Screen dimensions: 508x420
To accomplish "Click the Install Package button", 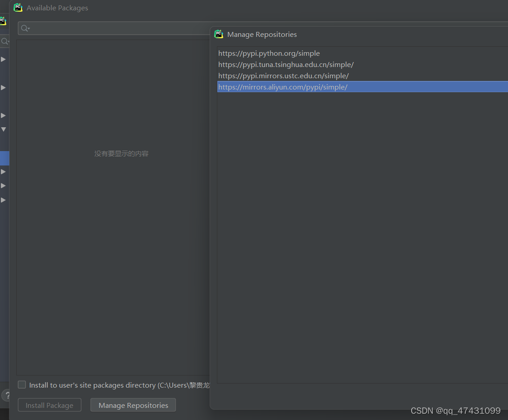I will point(49,405).
